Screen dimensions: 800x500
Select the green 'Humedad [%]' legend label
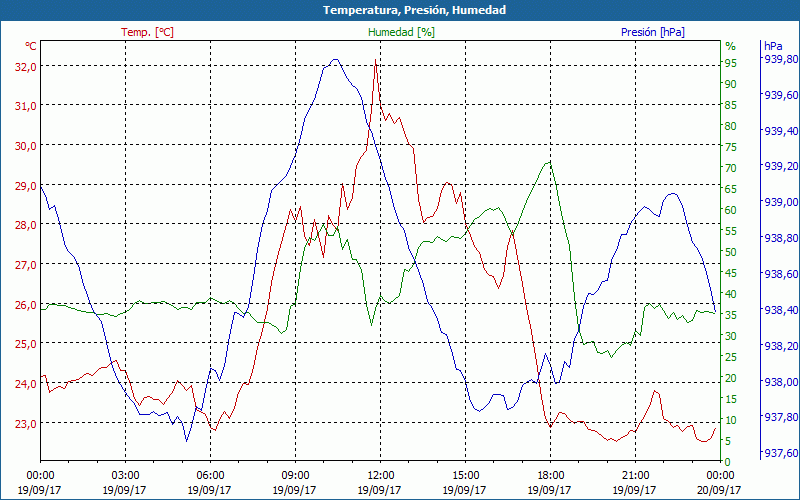[402, 32]
